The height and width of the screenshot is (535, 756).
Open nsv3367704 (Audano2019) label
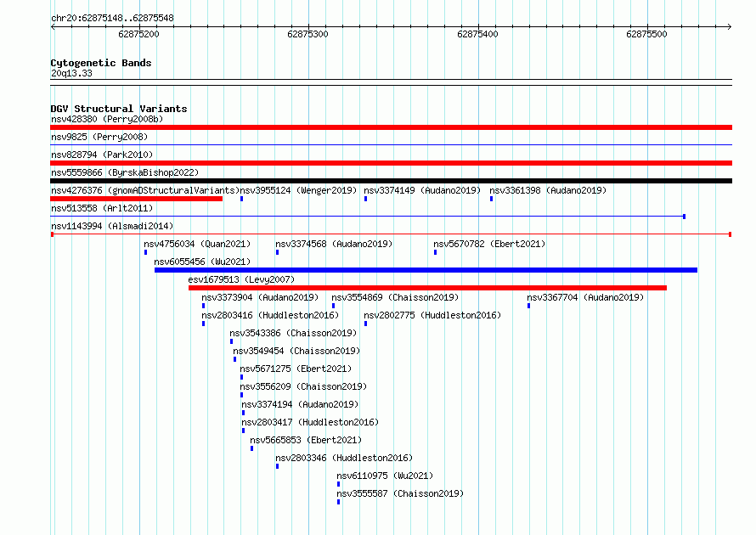point(586,297)
